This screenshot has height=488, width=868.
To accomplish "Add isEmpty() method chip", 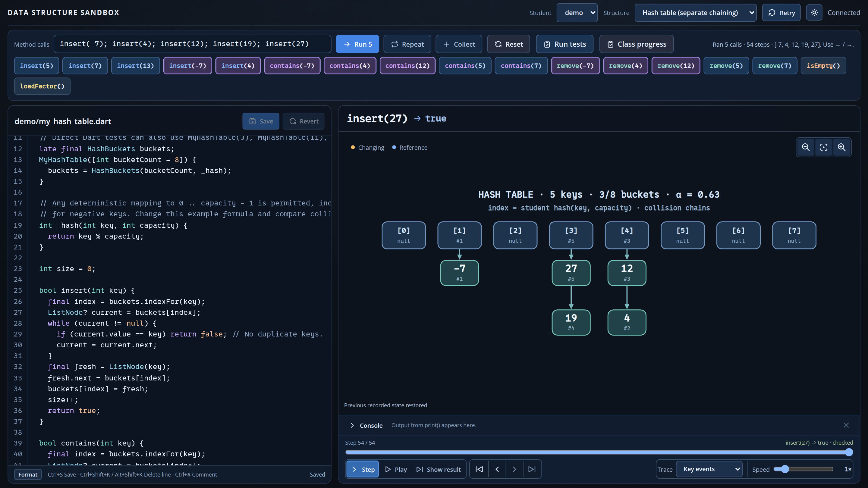I will (x=823, y=66).
